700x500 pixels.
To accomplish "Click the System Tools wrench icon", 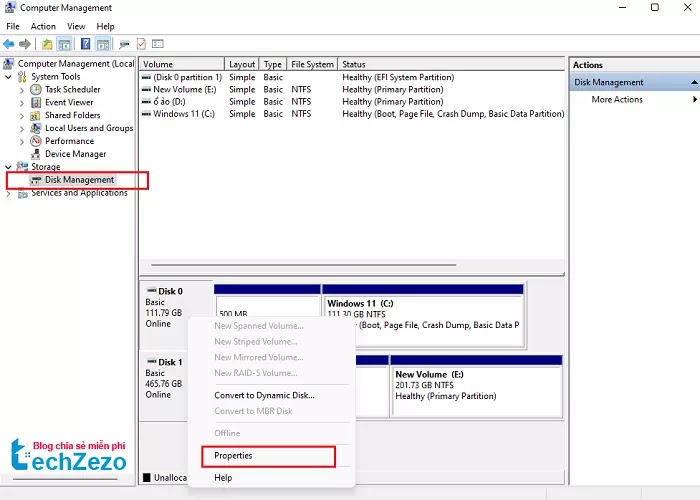I will [x=22, y=77].
